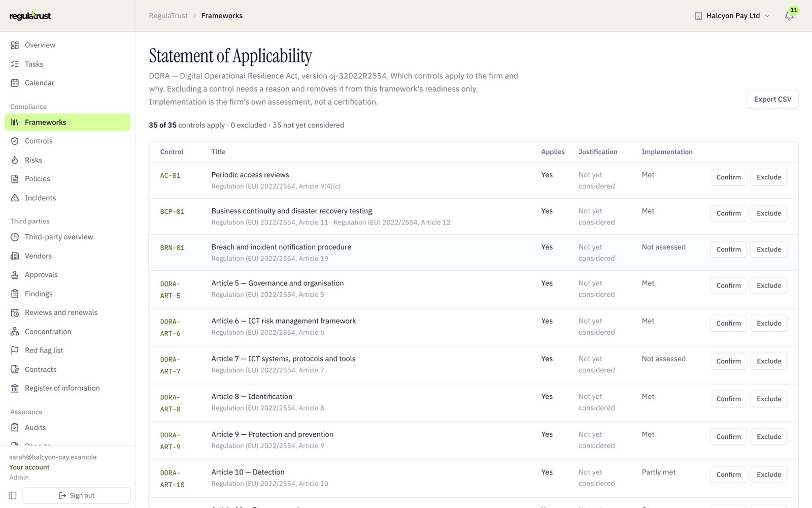The height and width of the screenshot is (508, 812).
Task: Open Contracts in the Third parties section
Action: pos(67,369)
